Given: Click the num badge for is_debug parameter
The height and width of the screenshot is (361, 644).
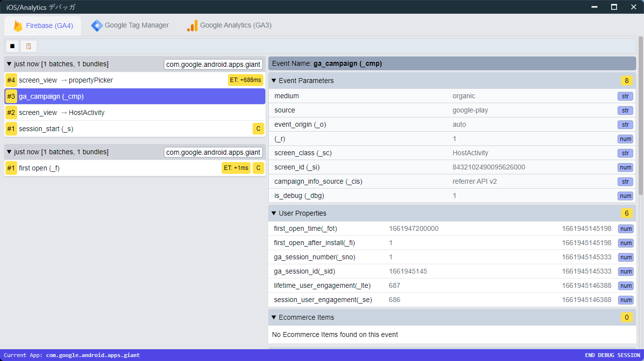Looking at the screenshot, I should click(x=625, y=196).
